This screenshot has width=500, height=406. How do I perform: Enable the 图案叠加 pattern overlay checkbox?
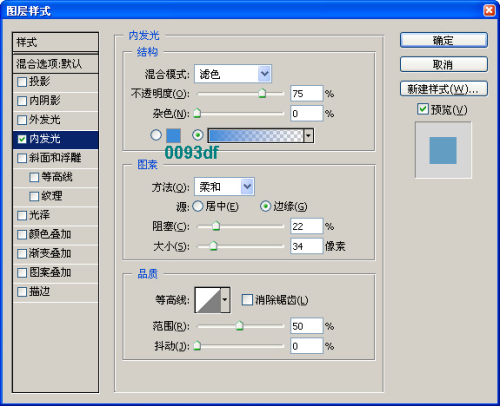click(22, 273)
